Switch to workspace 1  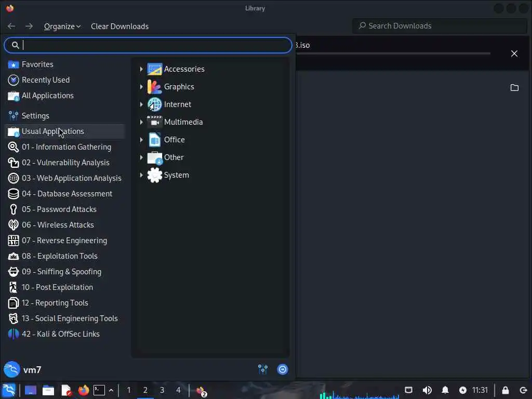129,390
